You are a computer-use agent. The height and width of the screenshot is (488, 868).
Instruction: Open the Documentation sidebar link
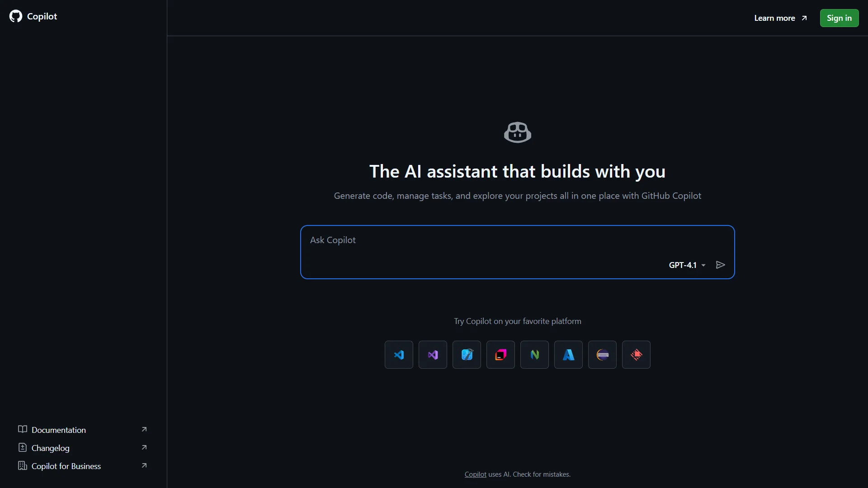pos(58,430)
